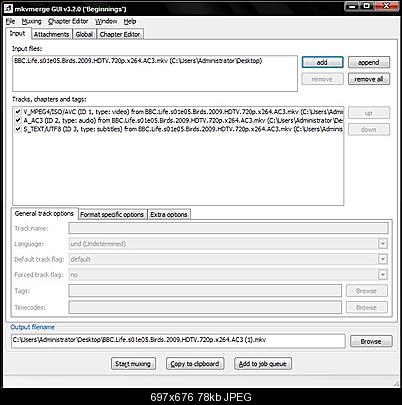The width and height of the screenshot is (402, 405).
Task: Open the Window menu
Action: tap(106, 22)
